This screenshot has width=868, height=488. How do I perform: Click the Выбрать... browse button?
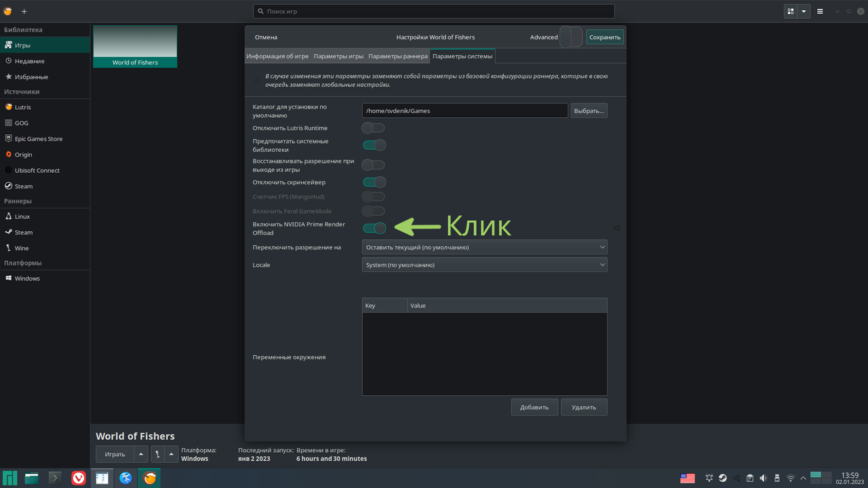point(589,110)
